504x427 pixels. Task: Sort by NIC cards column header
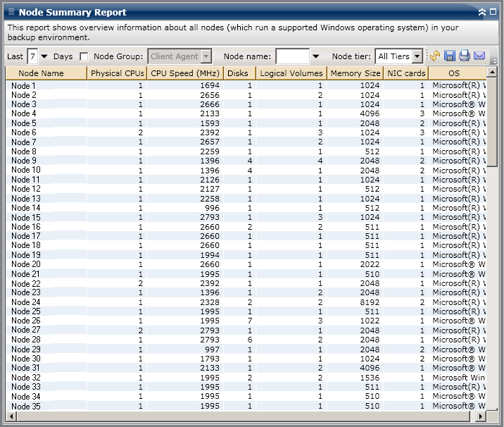coord(406,73)
